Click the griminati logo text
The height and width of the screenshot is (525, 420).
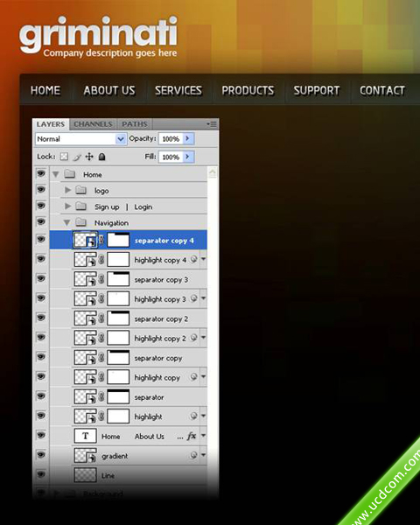pos(98,34)
